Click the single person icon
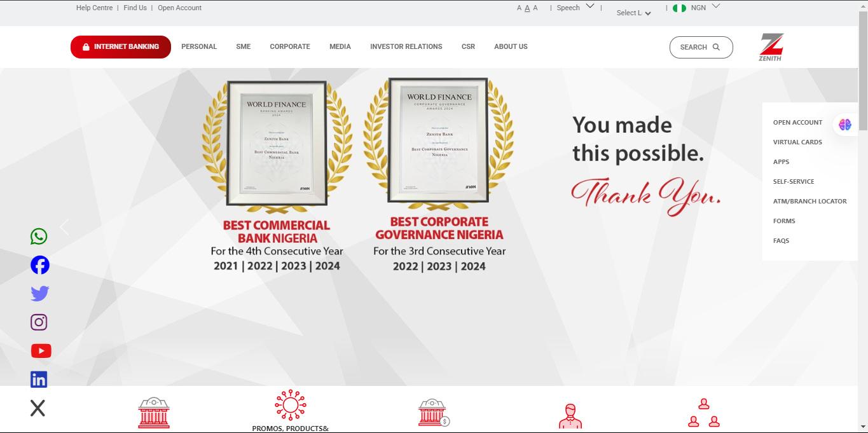This screenshot has width=868, height=433. pyautogui.click(x=570, y=416)
